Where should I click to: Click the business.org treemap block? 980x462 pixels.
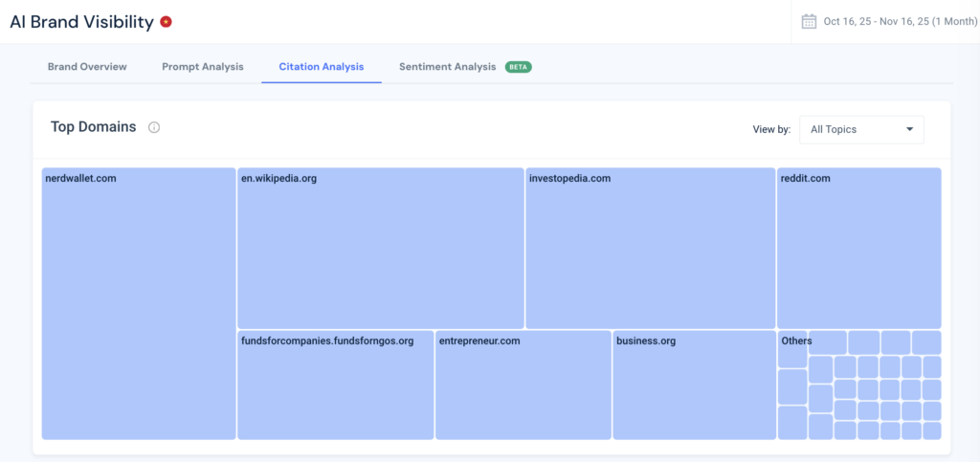(x=694, y=385)
